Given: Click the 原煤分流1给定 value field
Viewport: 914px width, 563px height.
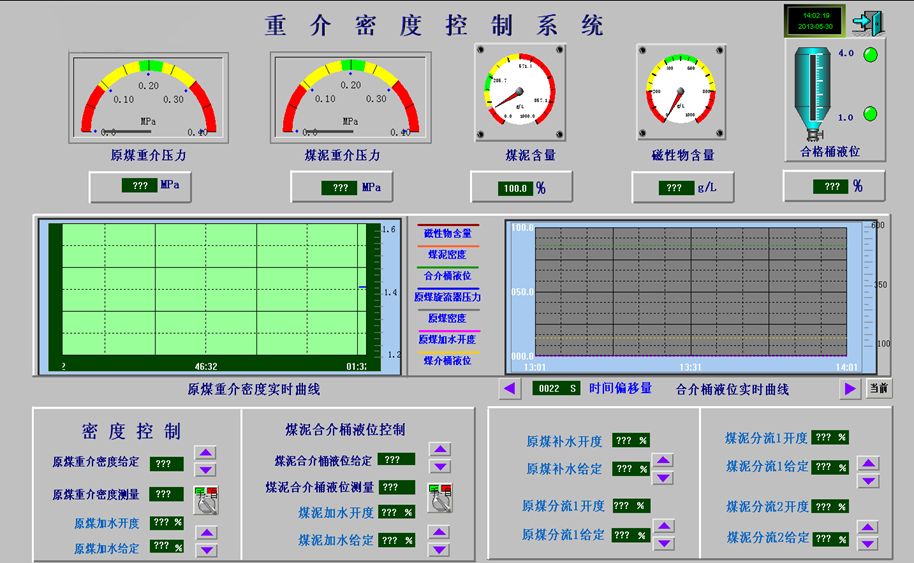Looking at the screenshot, I should [631, 535].
